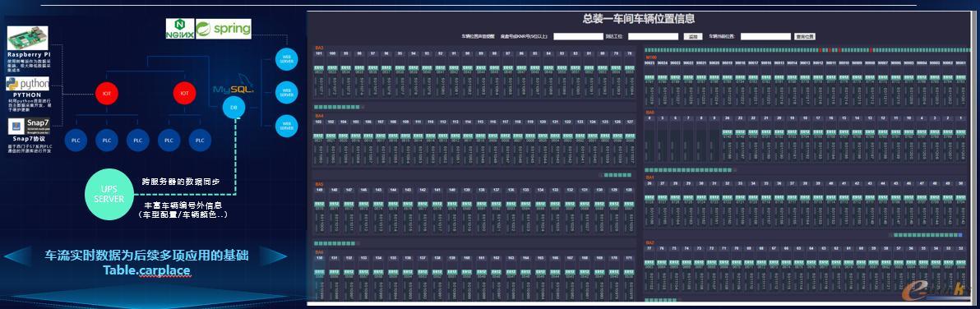The height and width of the screenshot is (309, 980).
Task: Click the BA1 section label
Action: pos(649,178)
